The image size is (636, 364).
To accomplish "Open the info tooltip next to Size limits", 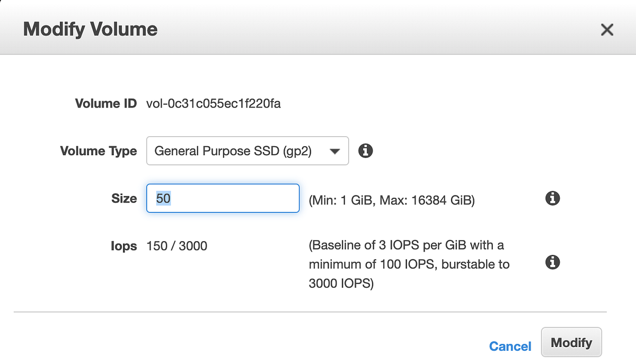I will point(552,198).
